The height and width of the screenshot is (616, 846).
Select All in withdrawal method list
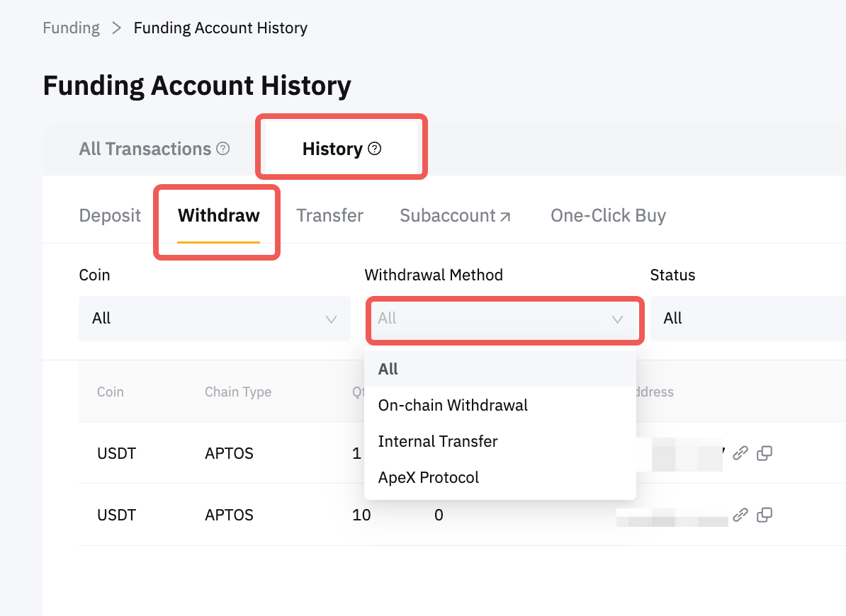(388, 369)
